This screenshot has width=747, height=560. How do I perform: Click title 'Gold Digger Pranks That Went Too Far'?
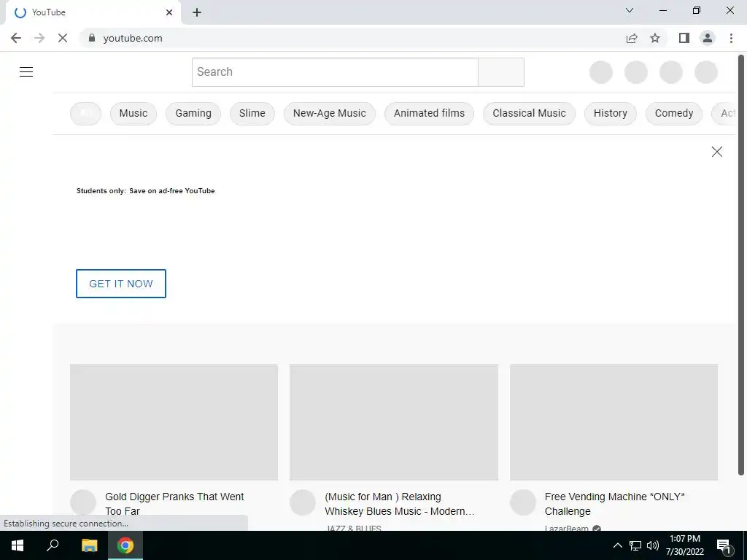coord(174,504)
